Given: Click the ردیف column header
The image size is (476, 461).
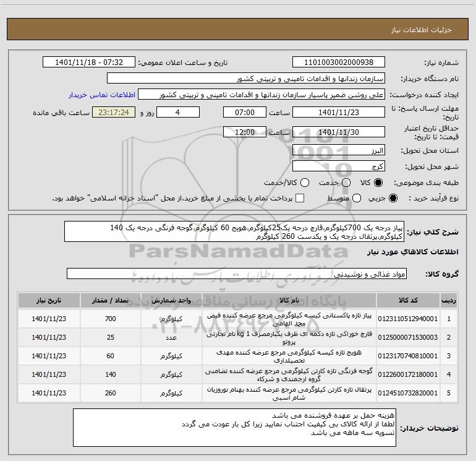Looking at the screenshot, I should [x=449, y=300].
